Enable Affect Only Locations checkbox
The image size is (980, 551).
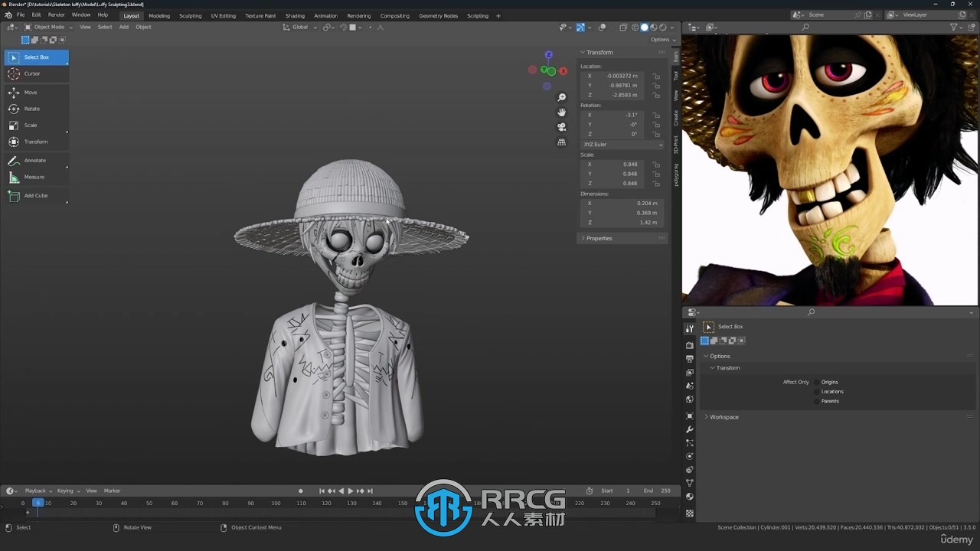[816, 392]
